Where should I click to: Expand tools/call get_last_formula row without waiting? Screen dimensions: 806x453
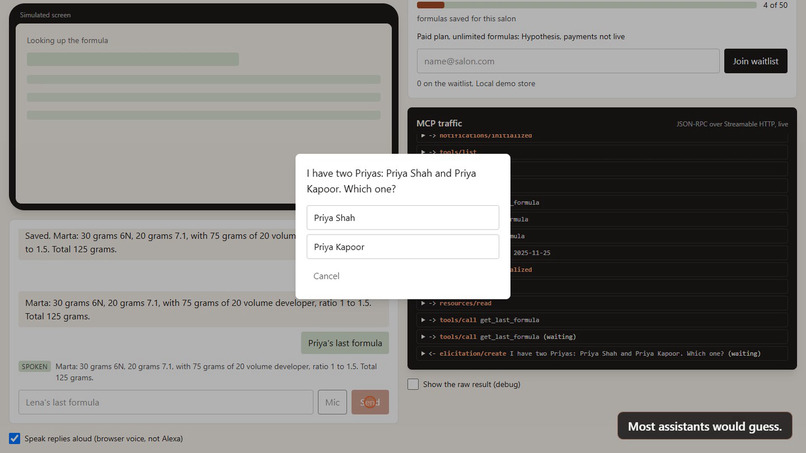pos(602,320)
